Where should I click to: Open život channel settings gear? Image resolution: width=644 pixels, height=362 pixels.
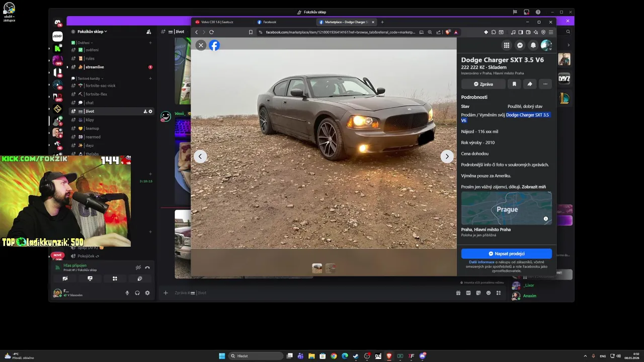(150, 111)
